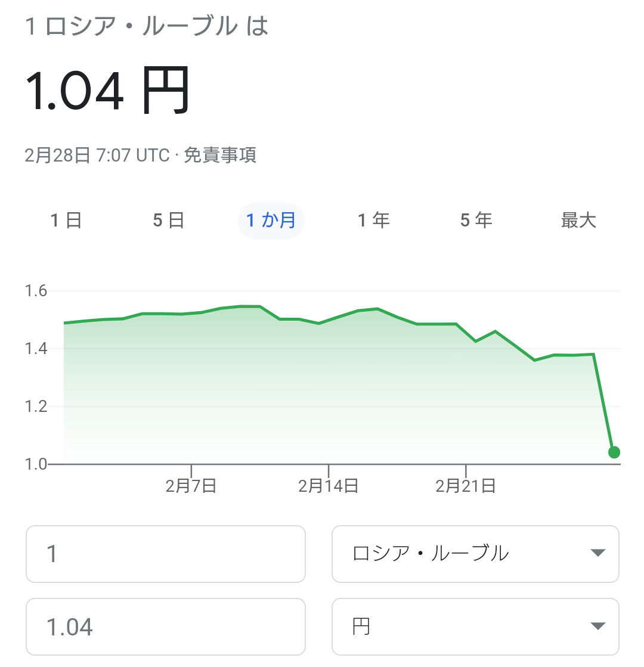Switch chart to 5年 range
Image resolution: width=644 pixels, height=667 pixels.
(476, 221)
